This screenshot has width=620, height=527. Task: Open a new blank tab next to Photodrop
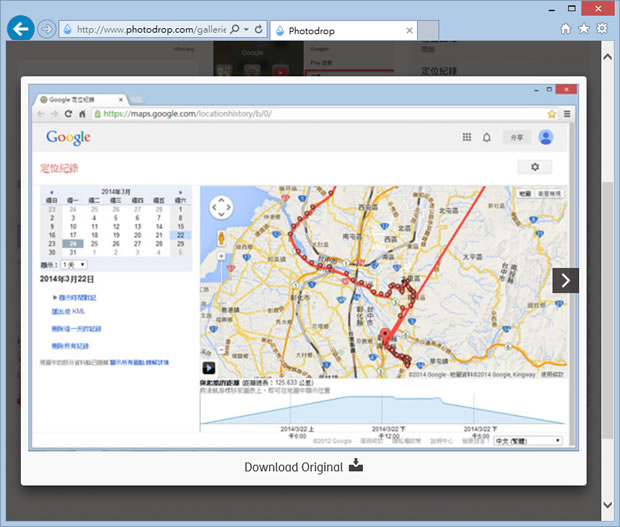point(428,30)
